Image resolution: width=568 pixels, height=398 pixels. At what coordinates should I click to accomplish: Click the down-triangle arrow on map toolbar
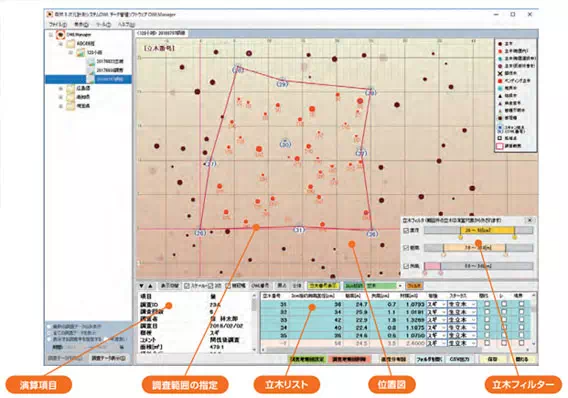pyautogui.click(x=142, y=286)
